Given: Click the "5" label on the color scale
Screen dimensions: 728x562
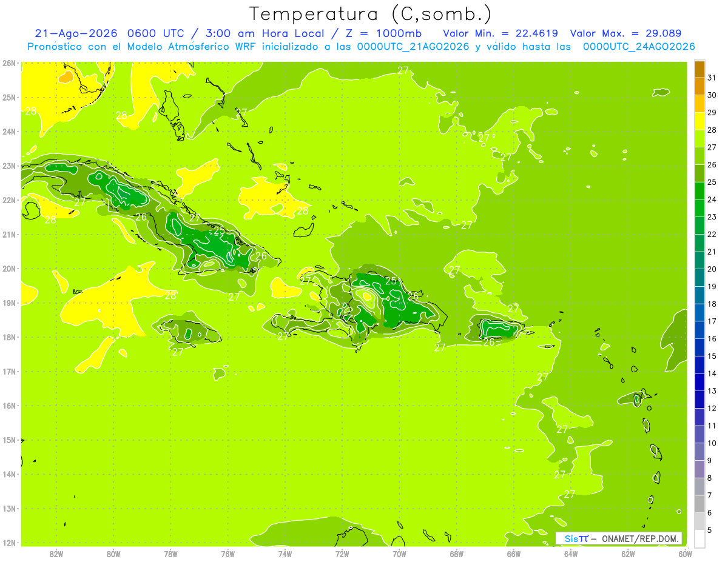Looking at the screenshot, I should (709, 530).
